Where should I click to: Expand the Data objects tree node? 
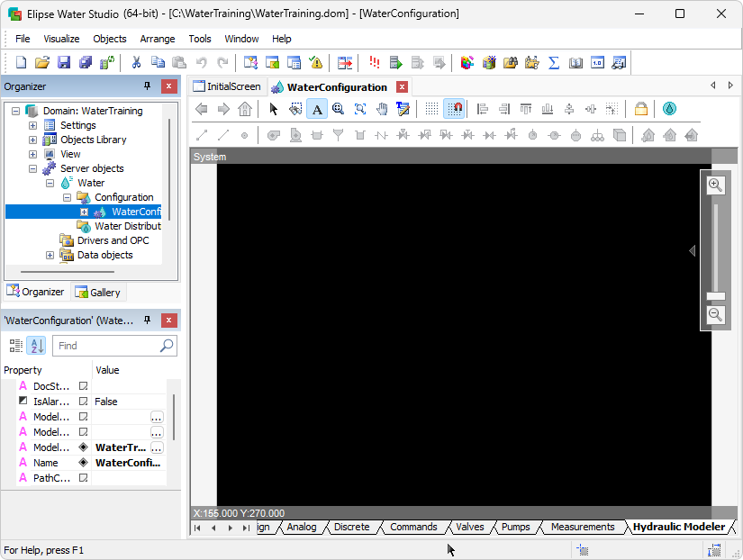(50, 255)
